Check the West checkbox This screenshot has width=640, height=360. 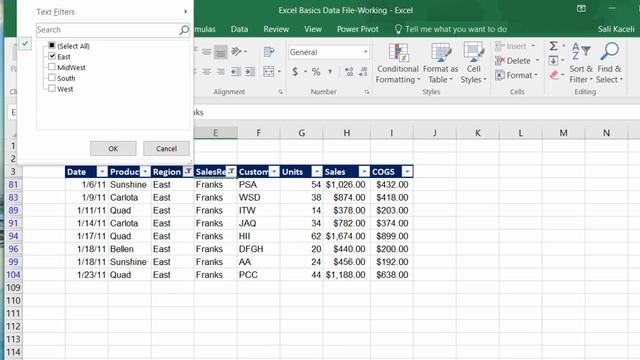click(52, 88)
